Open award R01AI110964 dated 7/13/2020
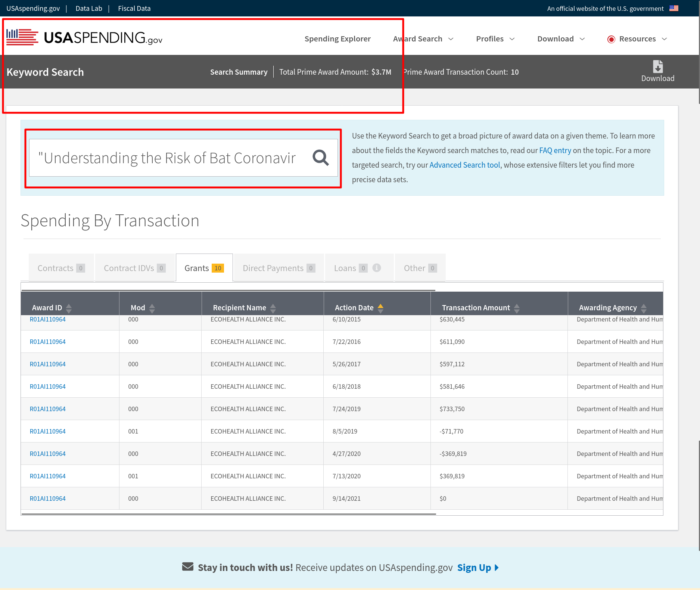 click(x=47, y=476)
